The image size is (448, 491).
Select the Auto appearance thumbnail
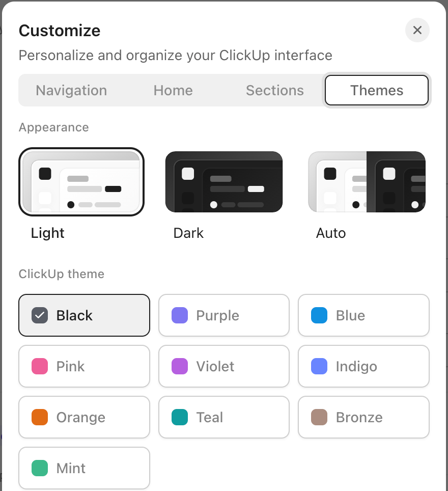point(367,182)
